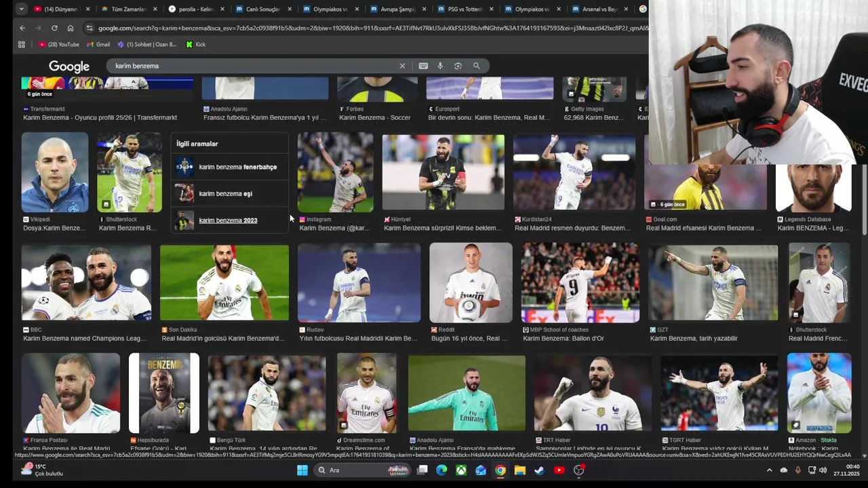Close the parolla tab
This screenshot has height=488, width=868.
tap(222, 9)
